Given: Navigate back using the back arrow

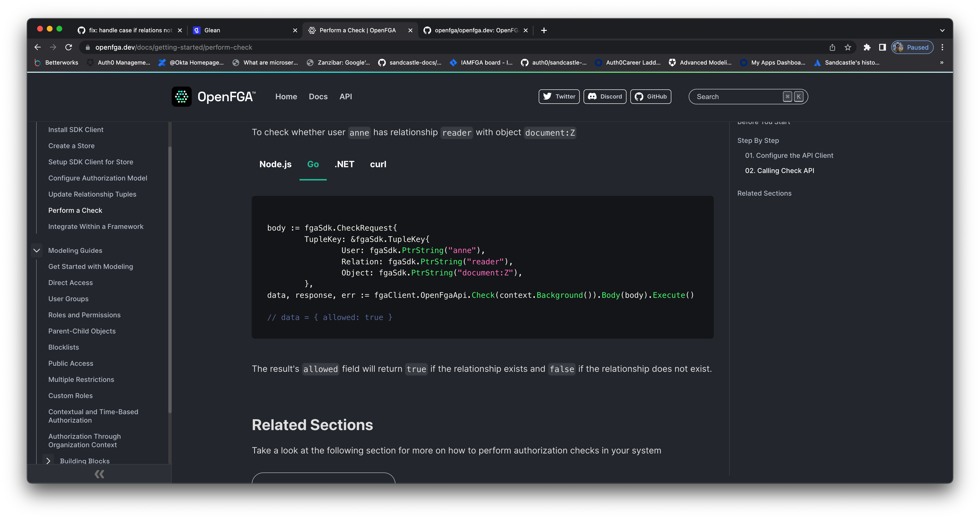Looking at the screenshot, I should tap(37, 47).
